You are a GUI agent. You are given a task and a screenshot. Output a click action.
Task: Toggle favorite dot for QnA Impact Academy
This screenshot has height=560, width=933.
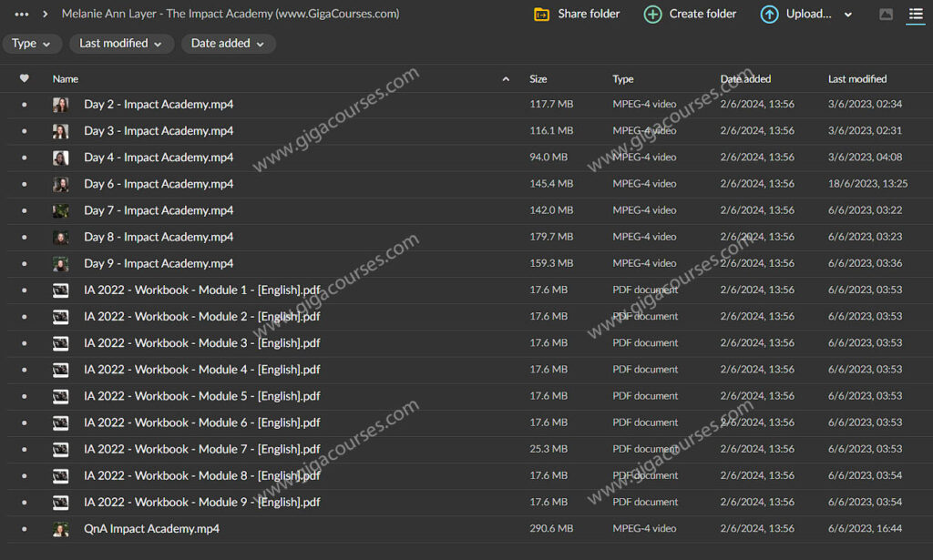click(25, 529)
